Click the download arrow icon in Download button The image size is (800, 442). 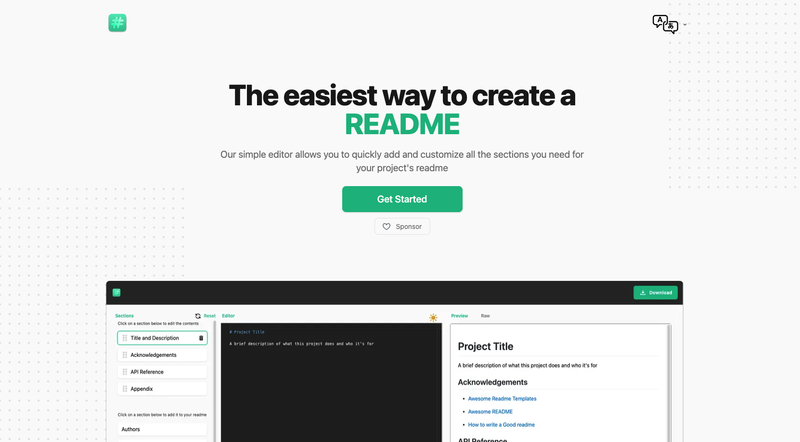click(643, 292)
